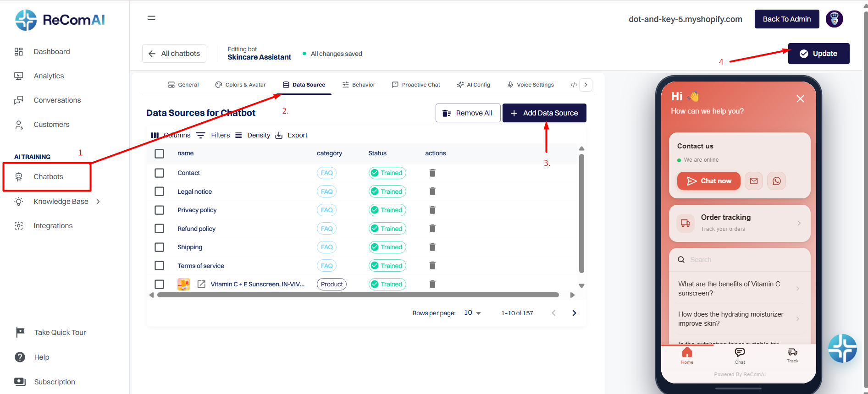Open the Vitamin C sunscreen benefits question
This screenshot has width=868, height=394.
739,289
